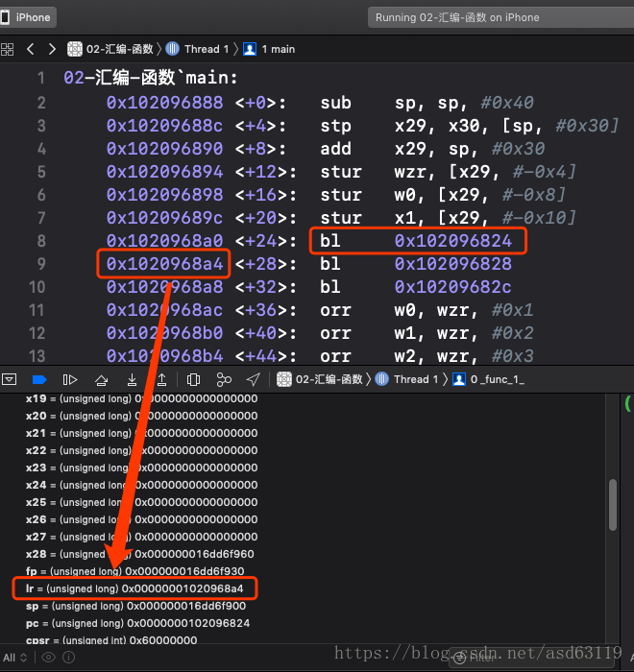Image resolution: width=634 pixels, height=672 pixels.
Task: Click the '02-汇编-函数`main:' header line
Action: (x=151, y=78)
